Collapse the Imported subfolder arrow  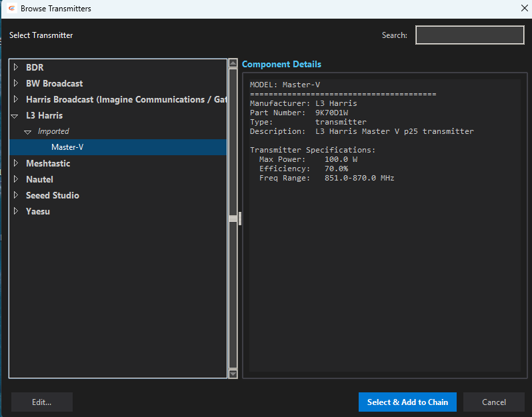tap(28, 132)
